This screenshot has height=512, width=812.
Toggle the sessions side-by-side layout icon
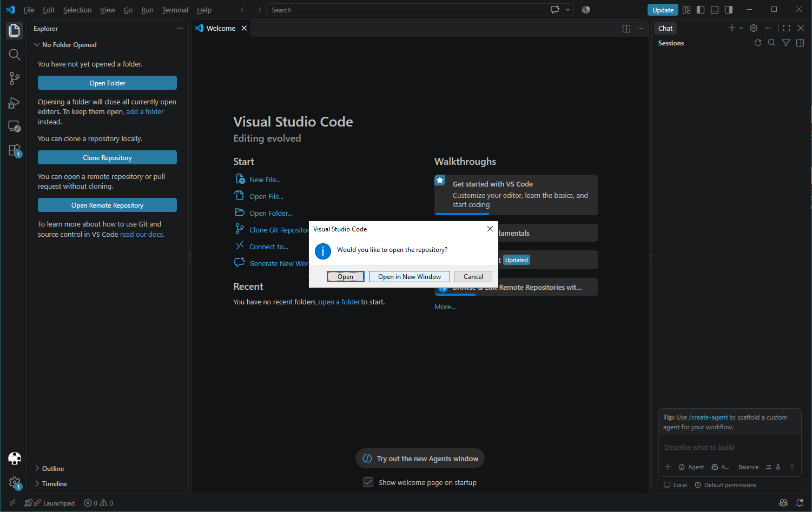click(x=800, y=43)
